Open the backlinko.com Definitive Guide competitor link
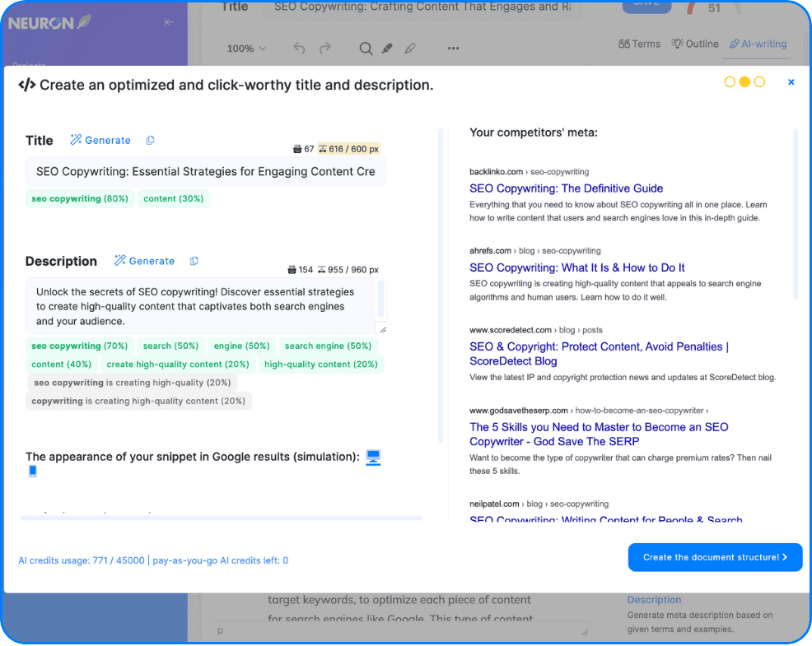The image size is (812, 646). tap(567, 188)
